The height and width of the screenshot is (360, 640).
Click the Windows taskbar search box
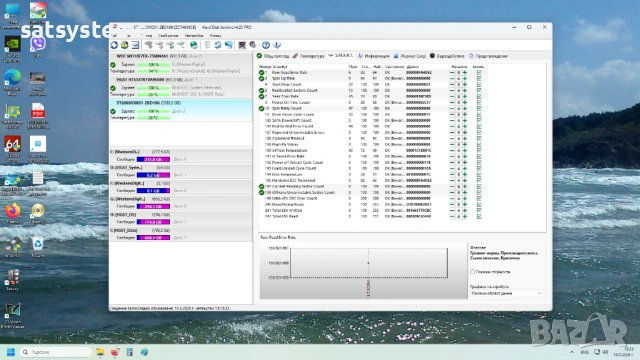(x=56, y=352)
